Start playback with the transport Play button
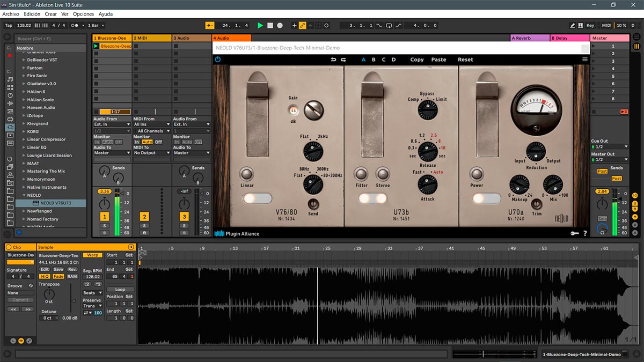Screen dimensions: 644x362 coord(260,25)
